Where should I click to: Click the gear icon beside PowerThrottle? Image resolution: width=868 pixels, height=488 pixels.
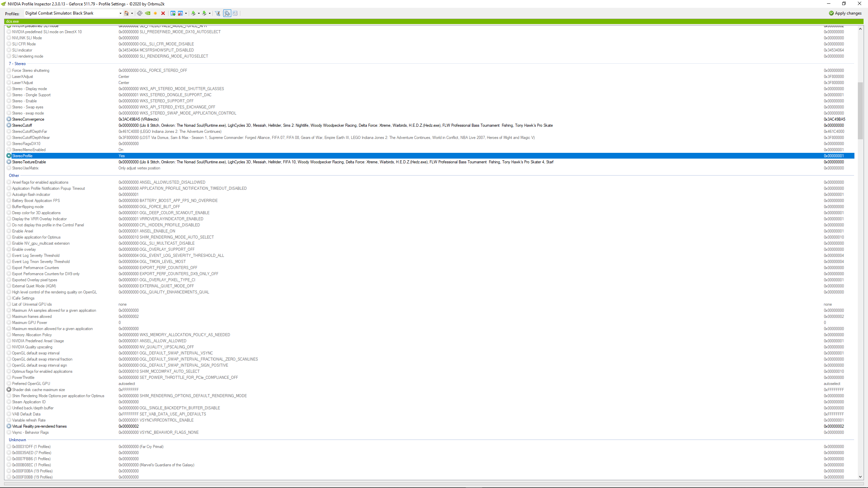[9, 378]
